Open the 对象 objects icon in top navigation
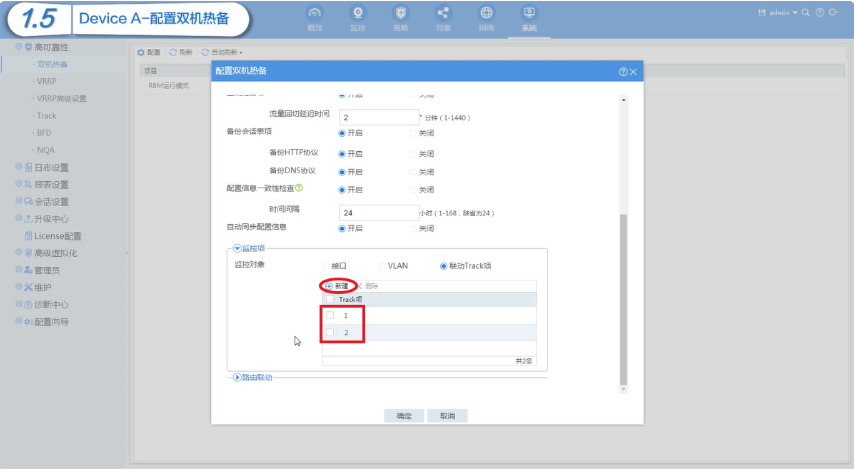Image resolution: width=854 pixels, height=469 pixels. tap(443, 13)
